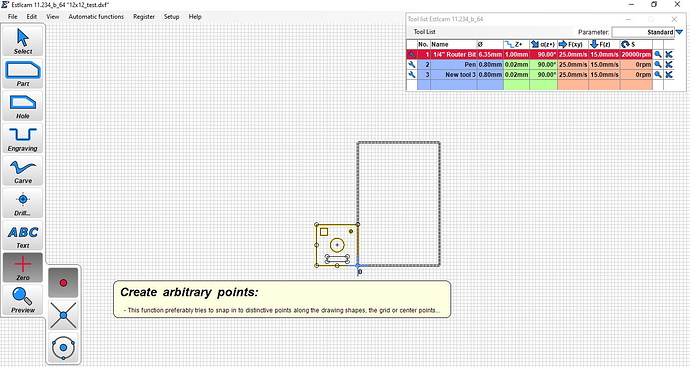Choose arbitrary point sub-tool (red dot)
The width and height of the screenshot is (690, 367).
click(x=63, y=283)
